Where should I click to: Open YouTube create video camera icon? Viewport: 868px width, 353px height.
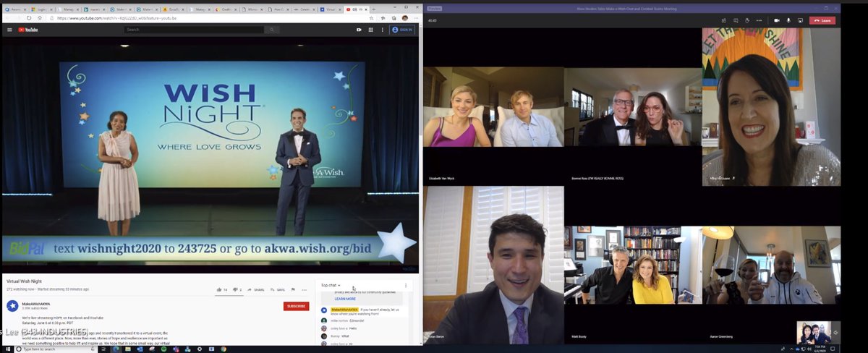click(359, 30)
